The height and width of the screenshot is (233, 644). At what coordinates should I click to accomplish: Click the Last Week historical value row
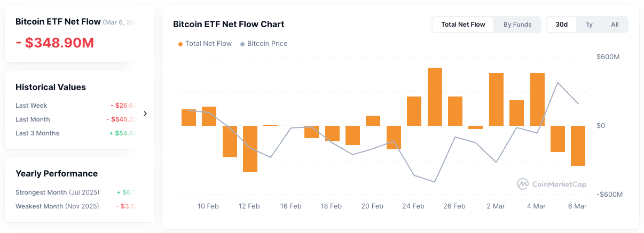[x=75, y=106]
